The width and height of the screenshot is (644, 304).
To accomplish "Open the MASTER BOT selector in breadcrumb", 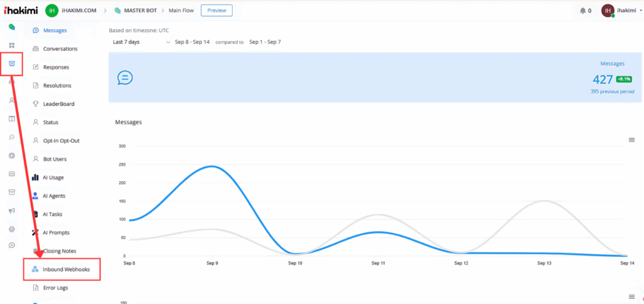I will (137, 11).
